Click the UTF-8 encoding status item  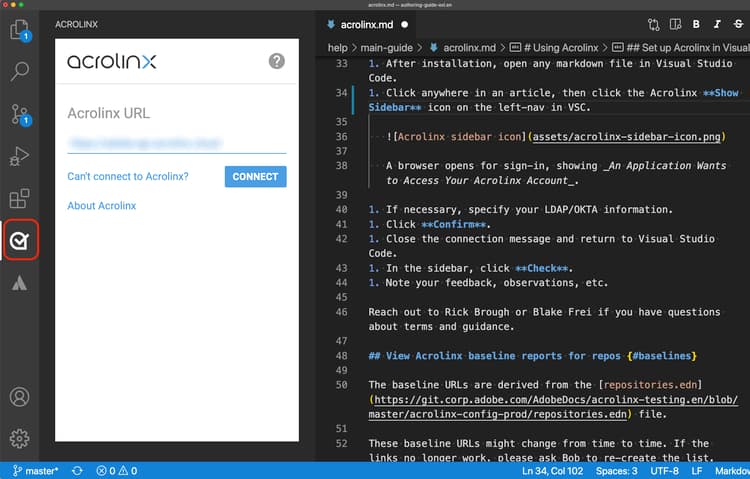664,471
